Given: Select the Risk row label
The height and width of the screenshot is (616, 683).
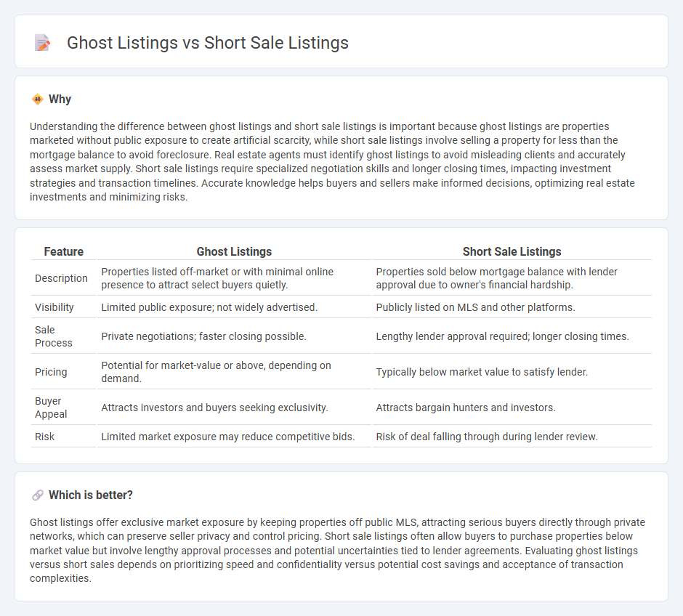Looking at the screenshot, I should tap(45, 437).
